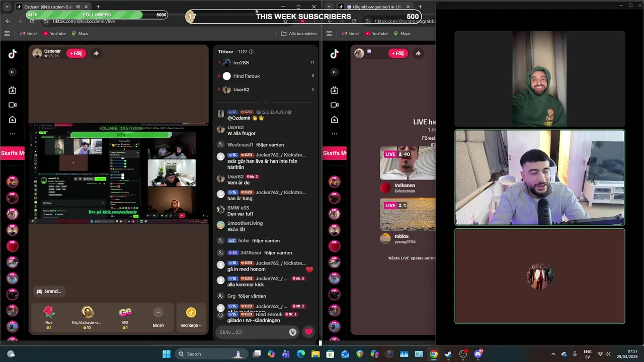Show hidden system tray icons
This screenshot has width=644, height=362.
click(x=553, y=354)
